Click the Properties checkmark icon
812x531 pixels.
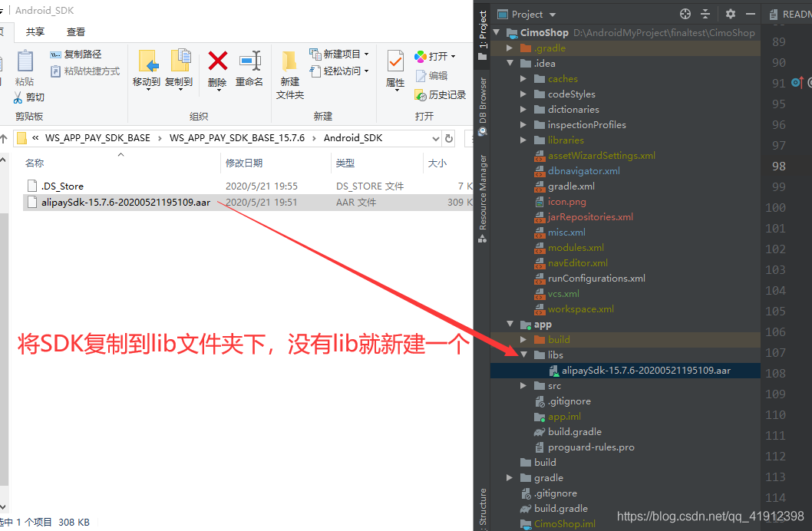[x=396, y=61]
